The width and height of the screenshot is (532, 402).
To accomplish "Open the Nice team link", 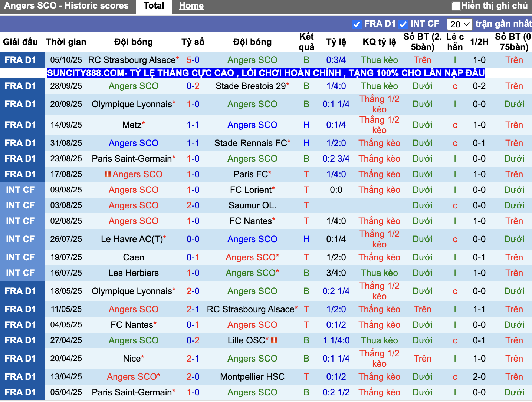I will pos(132,359).
